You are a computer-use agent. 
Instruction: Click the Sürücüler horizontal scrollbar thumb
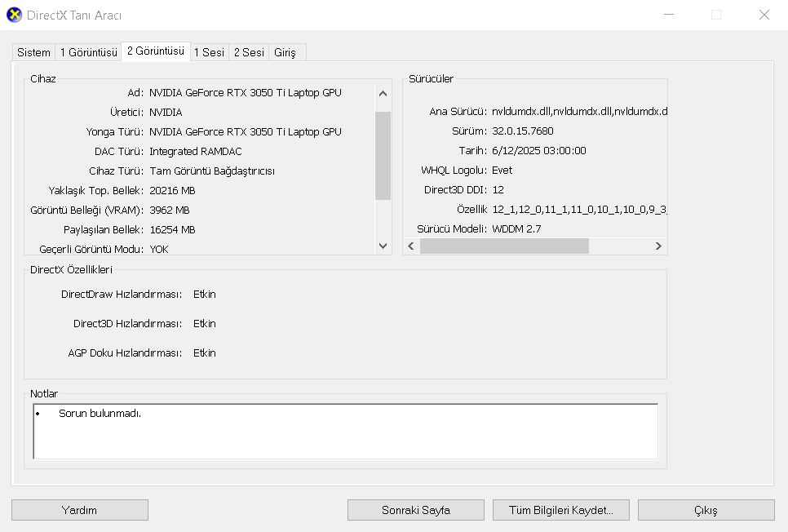(x=504, y=246)
